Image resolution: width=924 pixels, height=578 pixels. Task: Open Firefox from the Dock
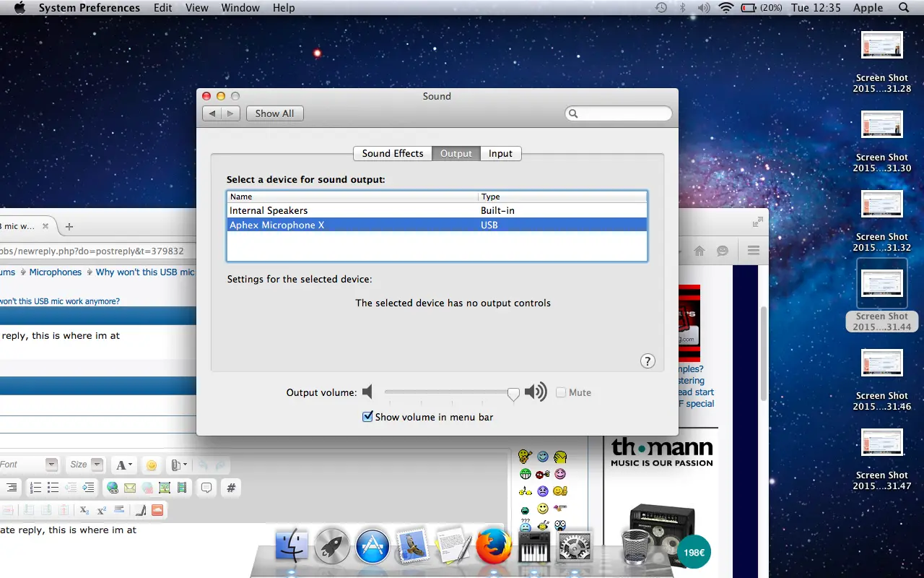coord(494,545)
